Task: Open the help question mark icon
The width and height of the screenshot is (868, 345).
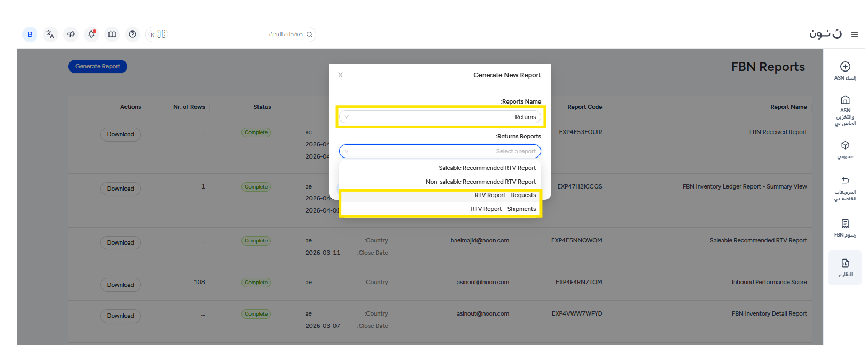Action: [132, 34]
